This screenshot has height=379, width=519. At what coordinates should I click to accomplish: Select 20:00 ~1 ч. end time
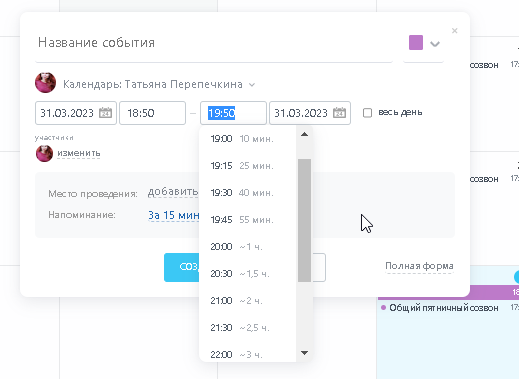[248, 247]
